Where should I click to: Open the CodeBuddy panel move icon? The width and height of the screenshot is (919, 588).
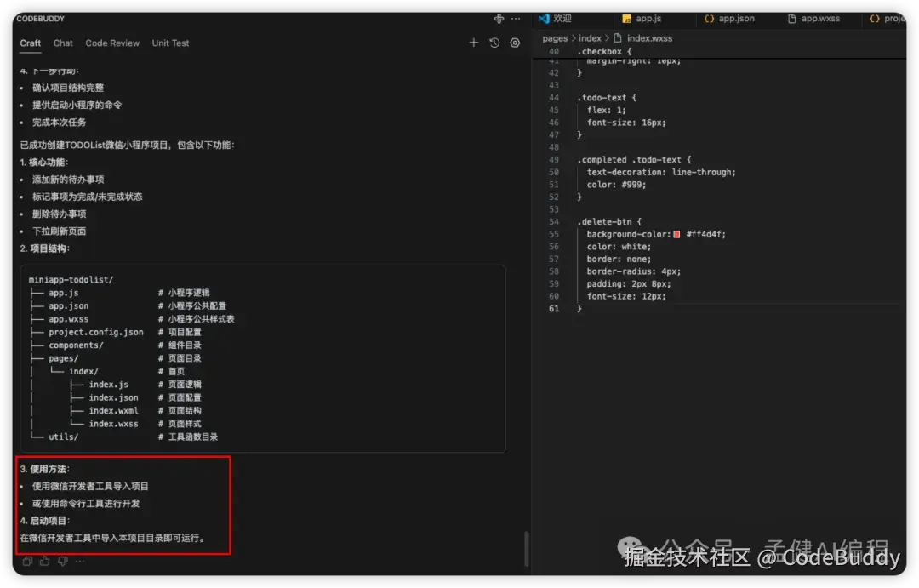(x=499, y=19)
